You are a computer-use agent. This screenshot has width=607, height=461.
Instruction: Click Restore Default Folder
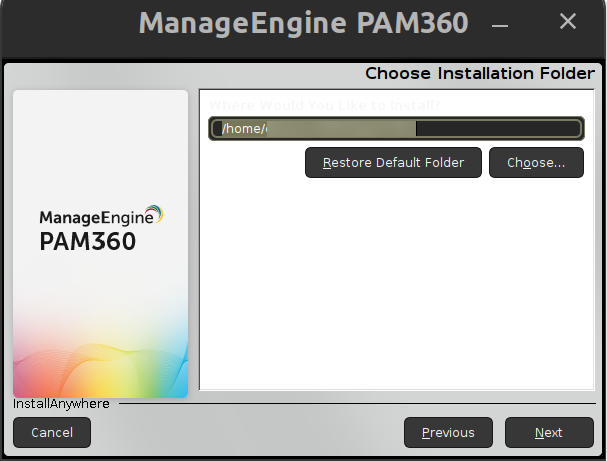tap(393, 163)
